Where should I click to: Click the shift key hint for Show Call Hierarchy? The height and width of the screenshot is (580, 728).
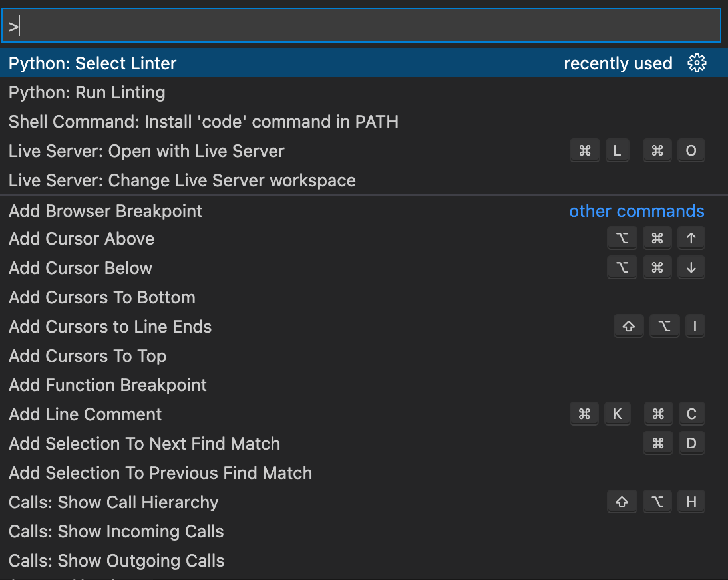(622, 501)
